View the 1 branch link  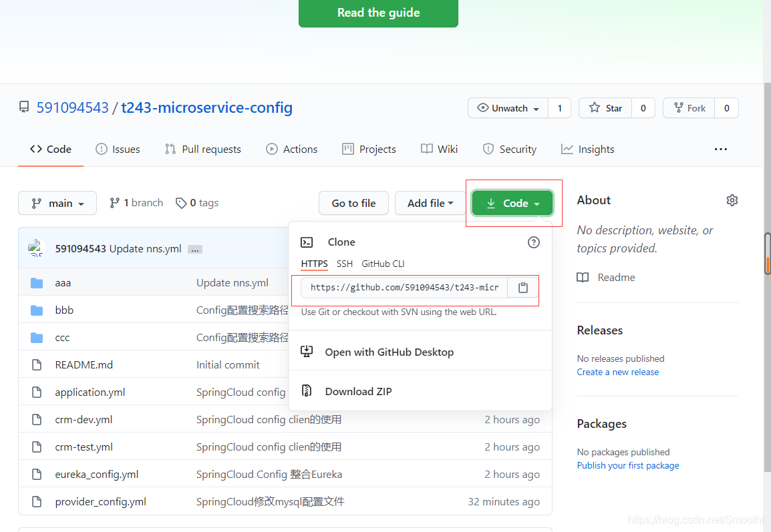click(x=136, y=203)
